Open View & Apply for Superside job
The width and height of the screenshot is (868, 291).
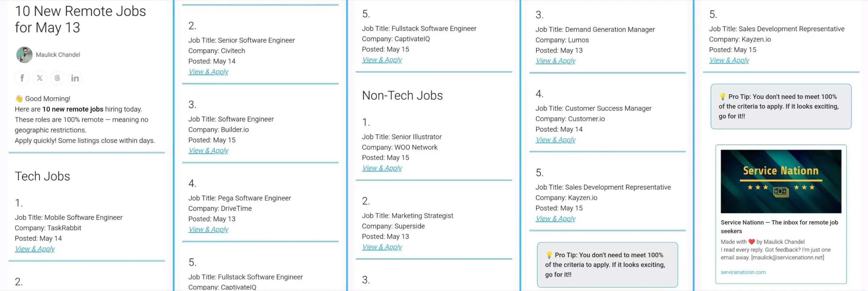[382, 247]
